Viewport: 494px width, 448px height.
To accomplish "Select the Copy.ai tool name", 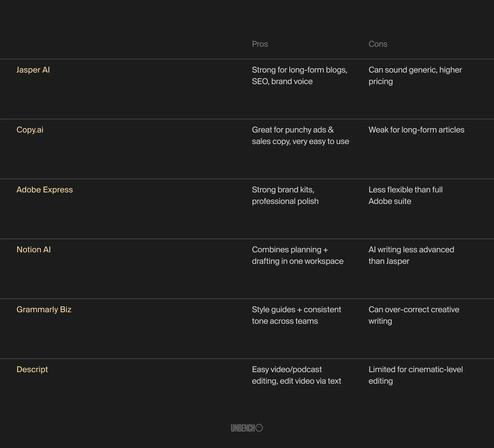I will tap(30, 130).
